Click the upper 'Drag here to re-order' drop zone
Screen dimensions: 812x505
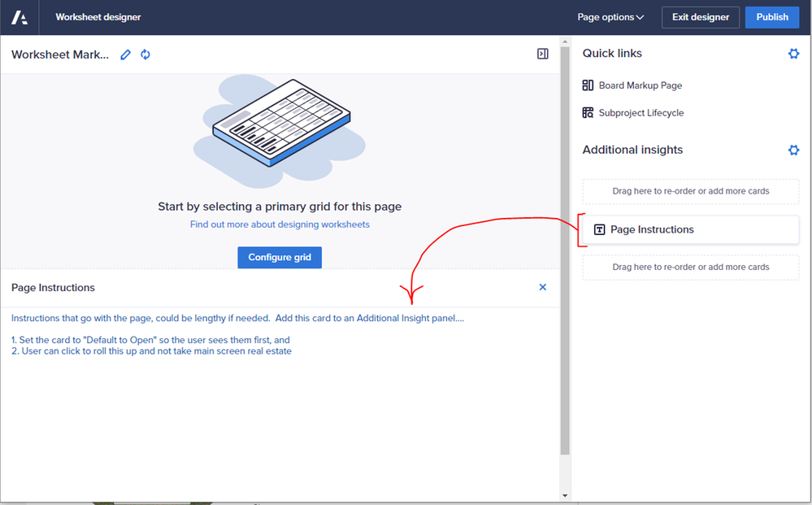point(690,191)
